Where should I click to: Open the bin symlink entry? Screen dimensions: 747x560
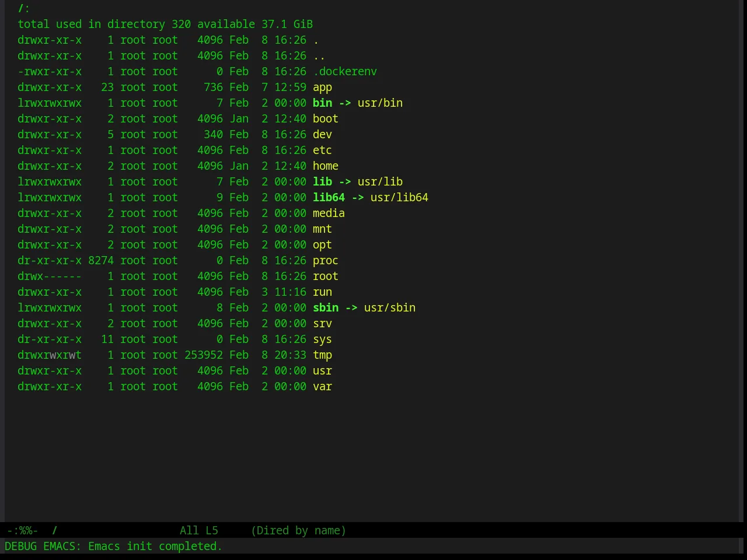322,103
